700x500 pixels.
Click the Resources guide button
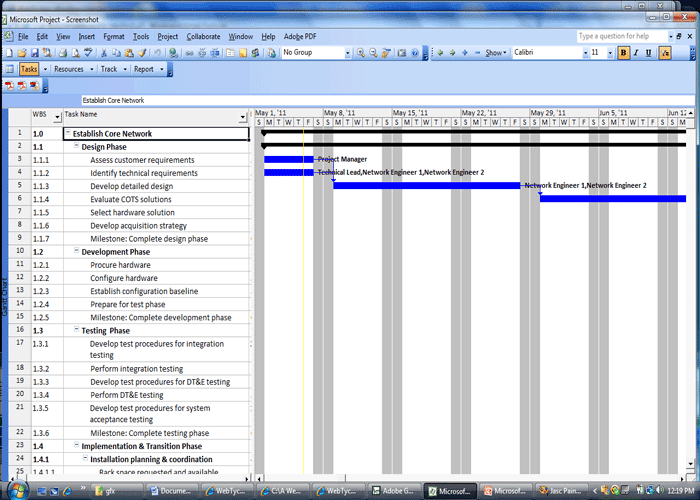tap(69, 69)
